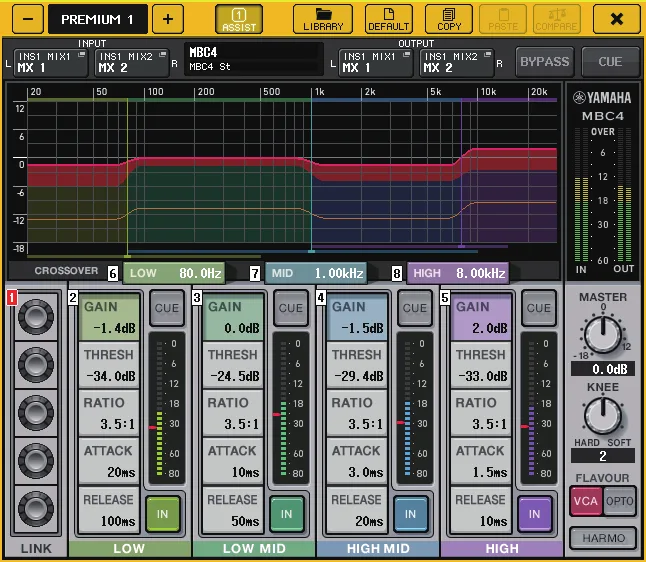Select LOW band ATTACK 20ms field
Viewport: 646px width, 562px height.
(109, 461)
